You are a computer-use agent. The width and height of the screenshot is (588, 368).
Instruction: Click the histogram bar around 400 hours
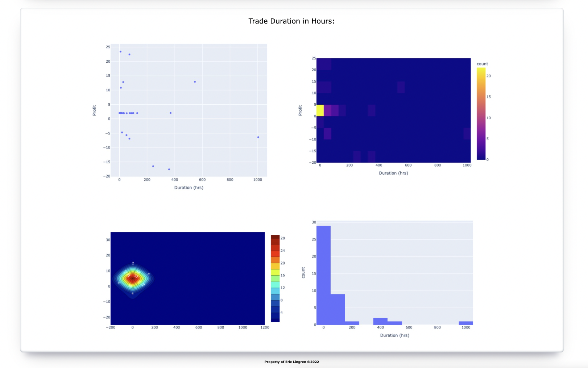pyautogui.click(x=381, y=321)
